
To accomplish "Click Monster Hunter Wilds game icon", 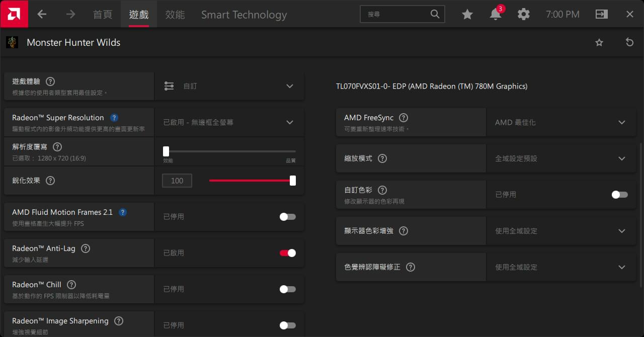I will [12, 42].
